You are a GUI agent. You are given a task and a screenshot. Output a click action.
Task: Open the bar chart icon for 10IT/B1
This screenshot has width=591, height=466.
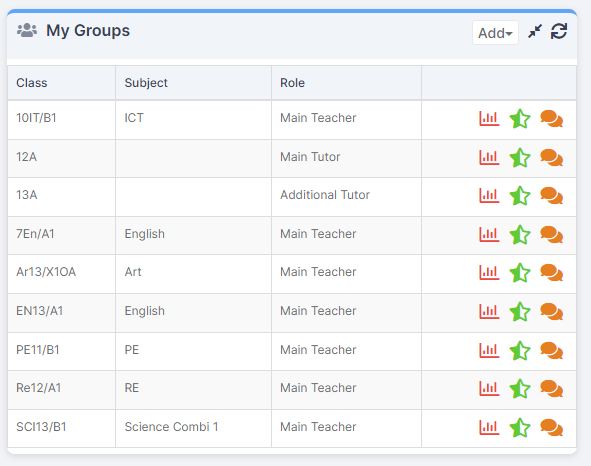(489, 119)
